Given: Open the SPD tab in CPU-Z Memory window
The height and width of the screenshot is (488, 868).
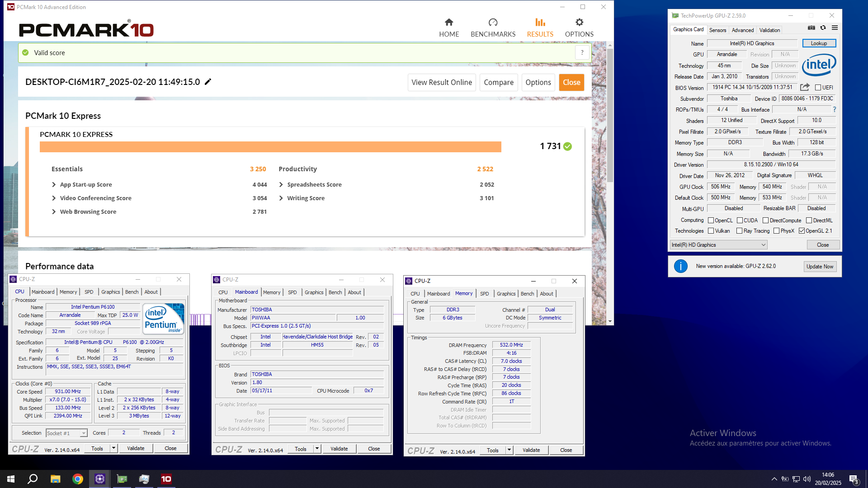Looking at the screenshot, I should (x=484, y=294).
